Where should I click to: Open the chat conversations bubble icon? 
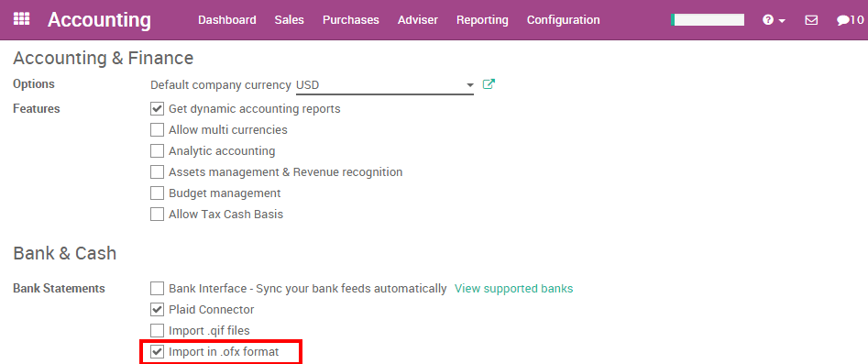tap(842, 20)
